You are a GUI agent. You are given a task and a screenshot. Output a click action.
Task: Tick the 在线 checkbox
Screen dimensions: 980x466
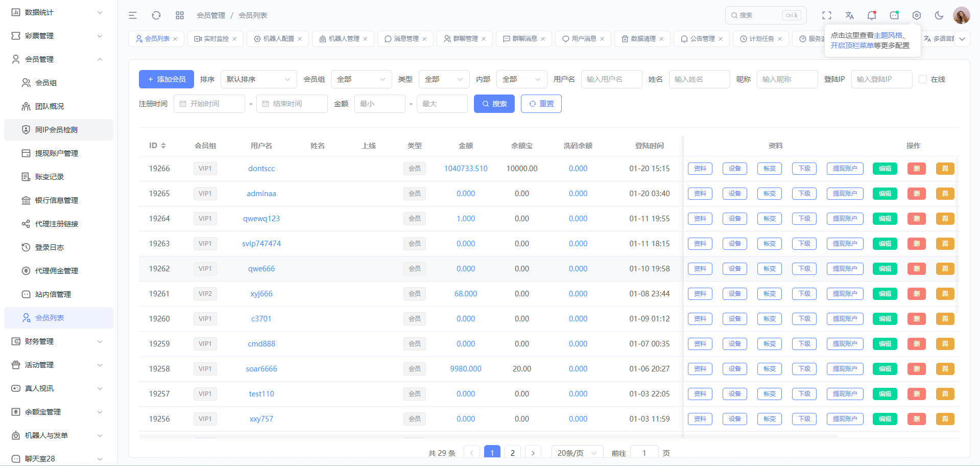pyautogui.click(x=923, y=79)
